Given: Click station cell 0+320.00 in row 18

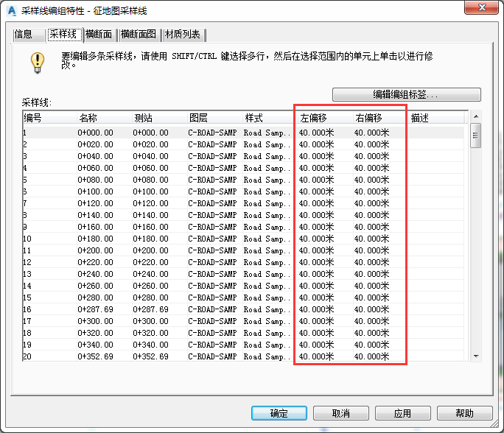Looking at the screenshot, I should point(151,333).
